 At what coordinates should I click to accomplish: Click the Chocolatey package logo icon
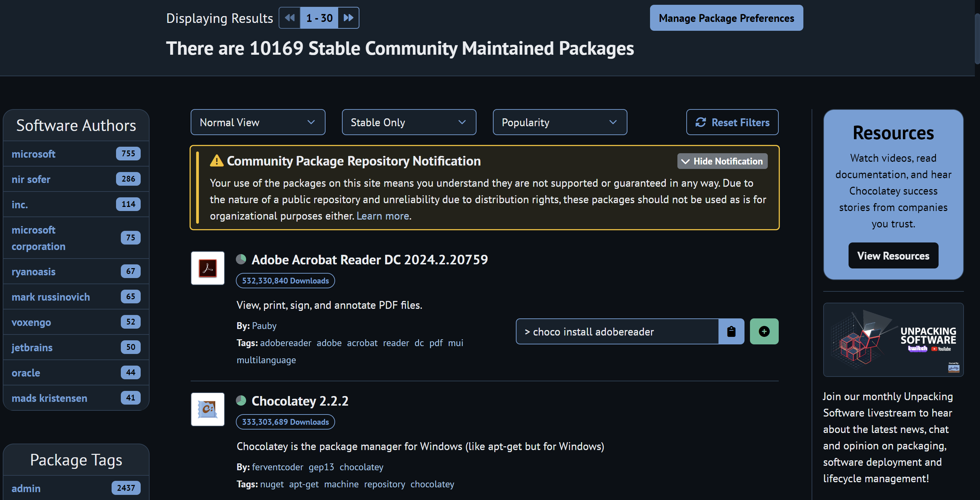click(x=208, y=409)
